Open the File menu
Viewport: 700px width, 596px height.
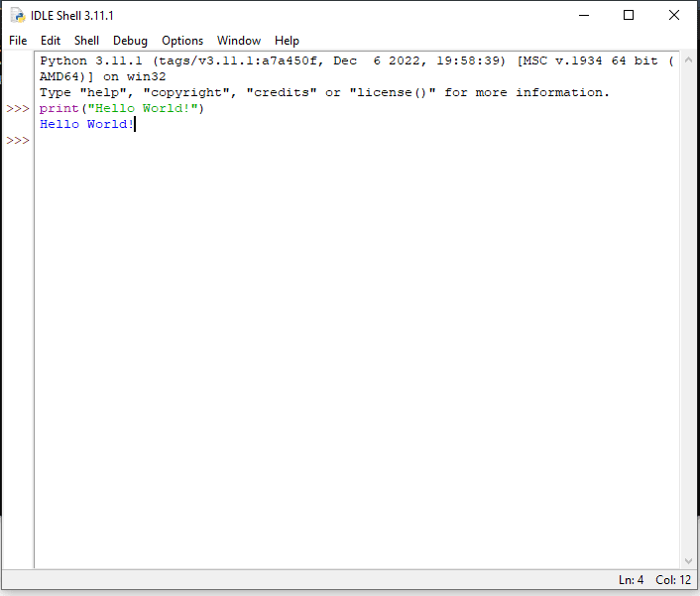point(18,41)
